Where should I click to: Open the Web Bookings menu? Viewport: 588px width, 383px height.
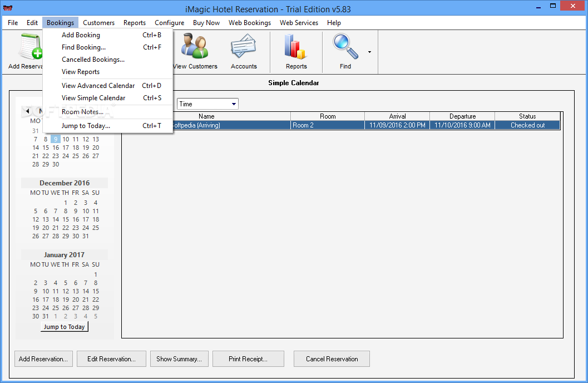click(x=250, y=22)
